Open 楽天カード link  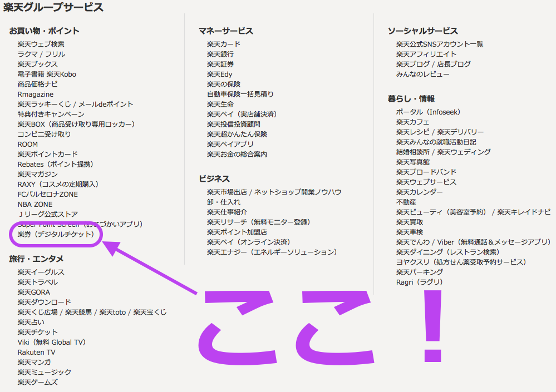[x=224, y=44]
